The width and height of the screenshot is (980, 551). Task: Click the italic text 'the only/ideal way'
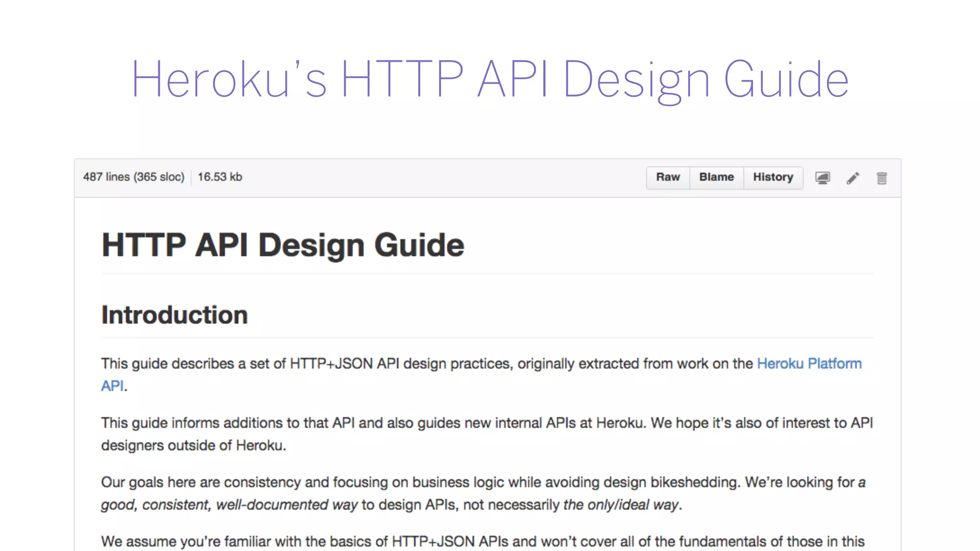point(621,505)
